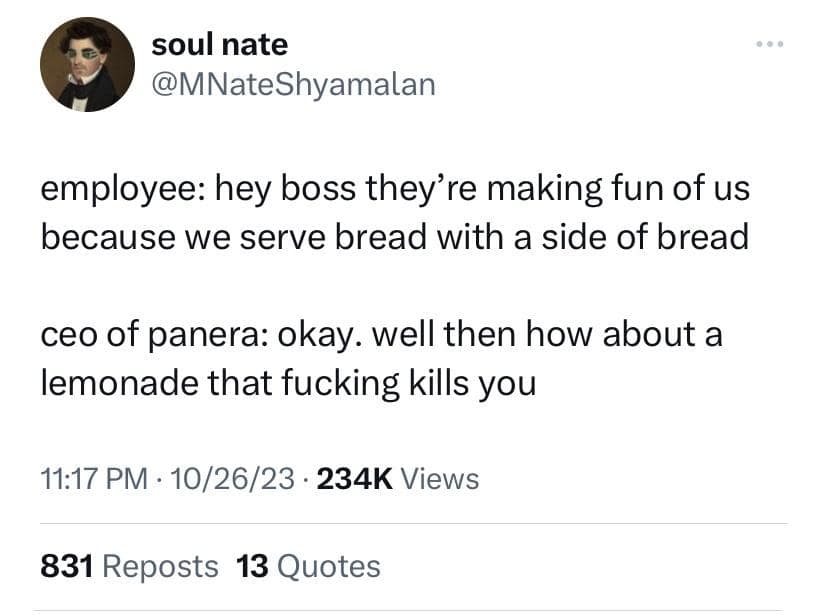The height and width of the screenshot is (615, 828).
Task: Open the soul nate profile avatar
Action: coord(87,64)
